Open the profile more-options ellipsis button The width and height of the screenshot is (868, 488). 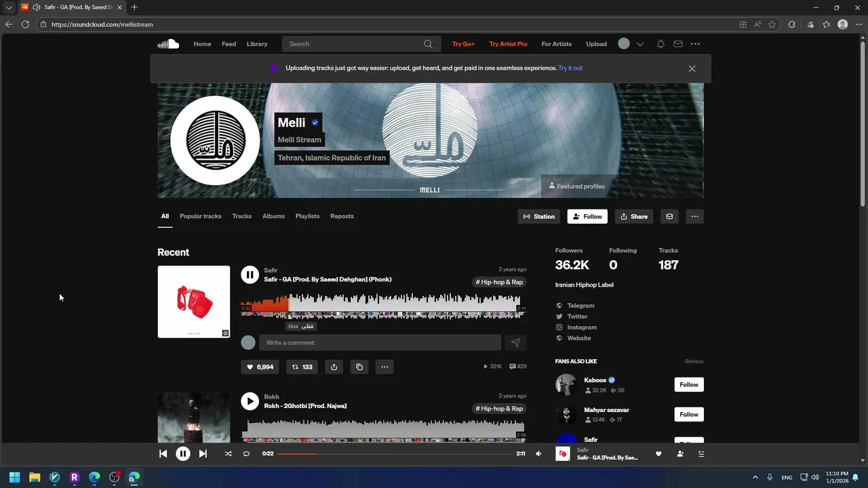694,216
